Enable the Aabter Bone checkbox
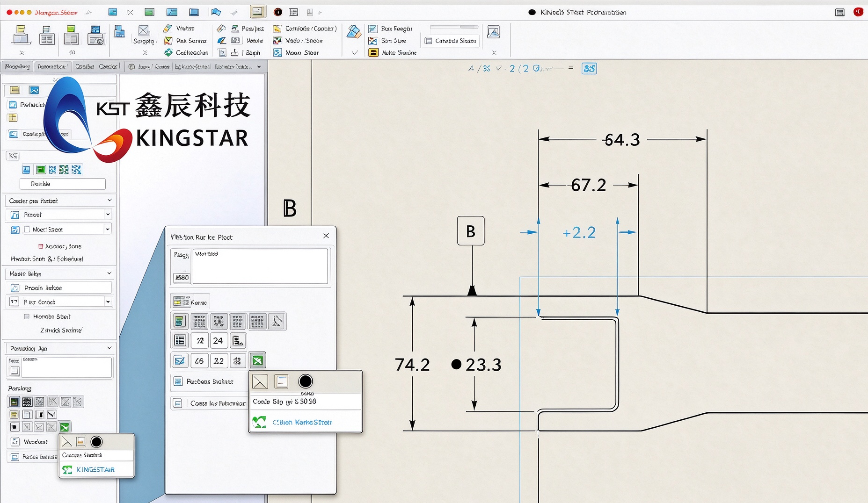Viewport: 868px width, 503px height. 41,246
